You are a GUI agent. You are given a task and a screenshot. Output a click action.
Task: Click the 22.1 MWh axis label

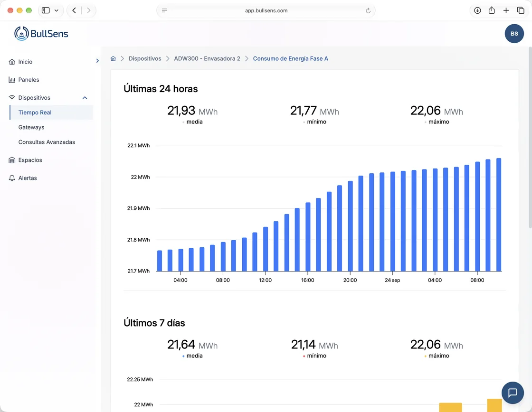pyautogui.click(x=138, y=145)
